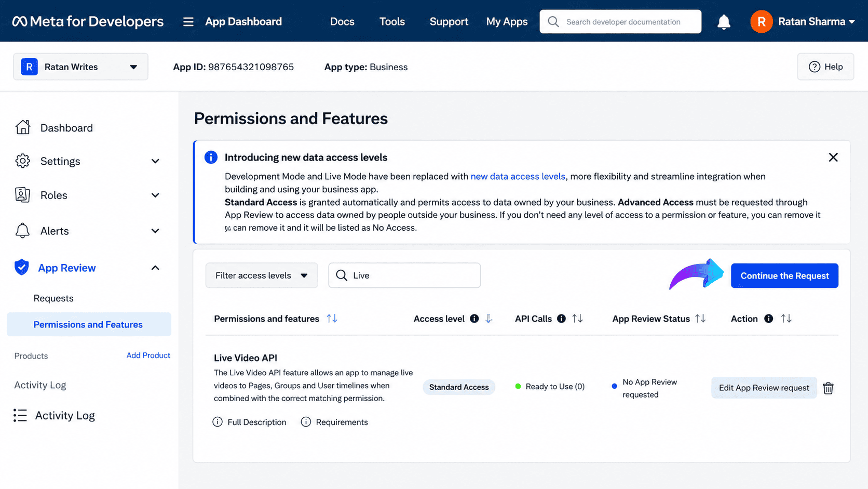Expand the Alerts section chevron
The width and height of the screenshot is (868, 489).
pyautogui.click(x=155, y=231)
